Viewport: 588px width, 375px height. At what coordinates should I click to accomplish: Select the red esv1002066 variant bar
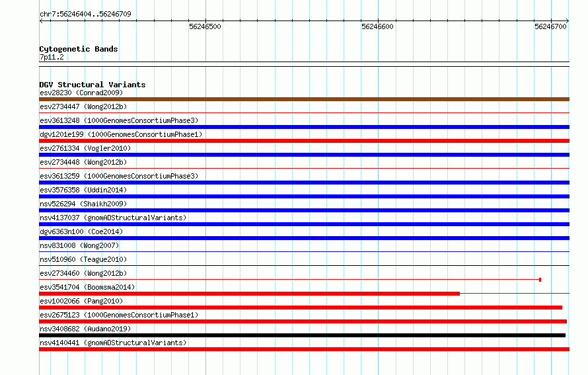point(301,308)
